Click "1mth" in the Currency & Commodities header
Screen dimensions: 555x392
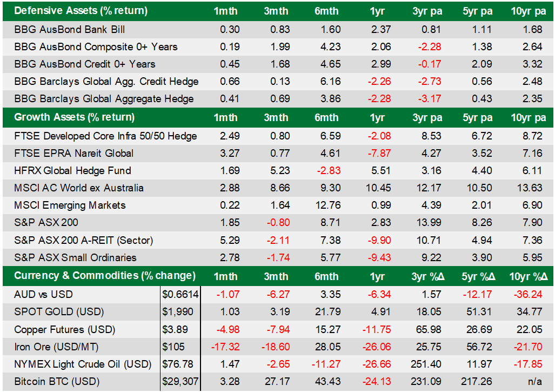[225, 276]
